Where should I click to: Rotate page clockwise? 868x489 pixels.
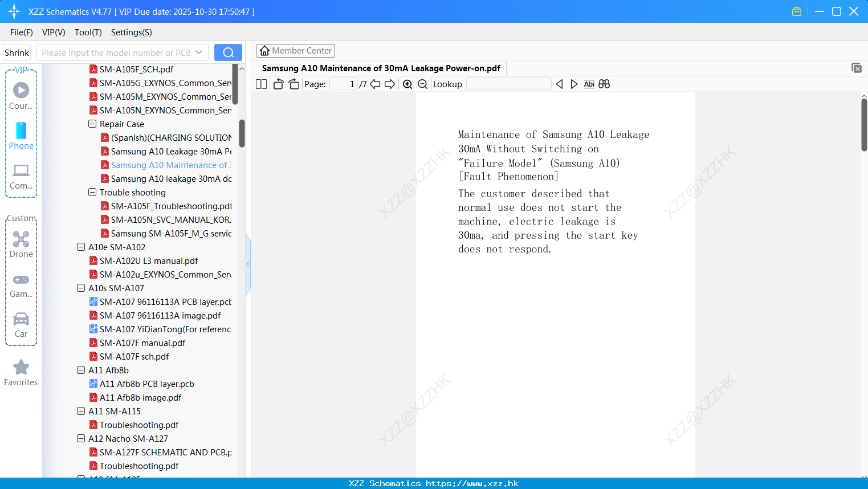pyautogui.click(x=294, y=84)
